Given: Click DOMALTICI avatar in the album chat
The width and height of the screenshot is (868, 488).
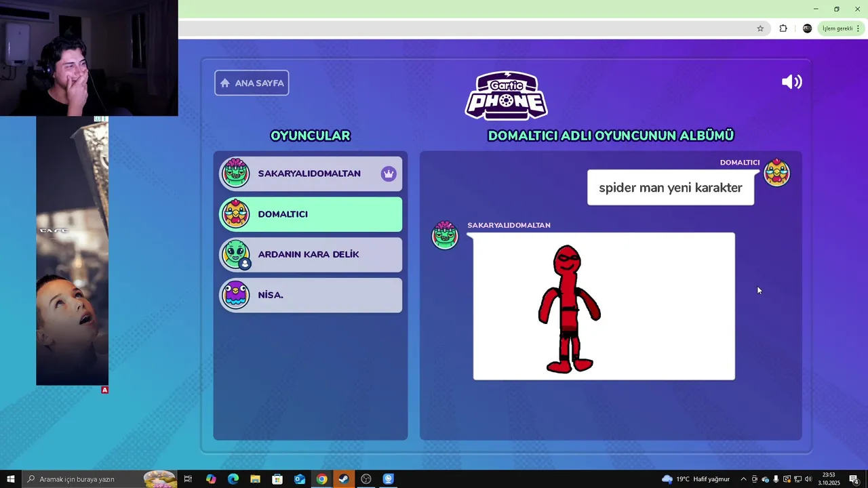Looking at the screenshot, I should (x=777, y=172).
